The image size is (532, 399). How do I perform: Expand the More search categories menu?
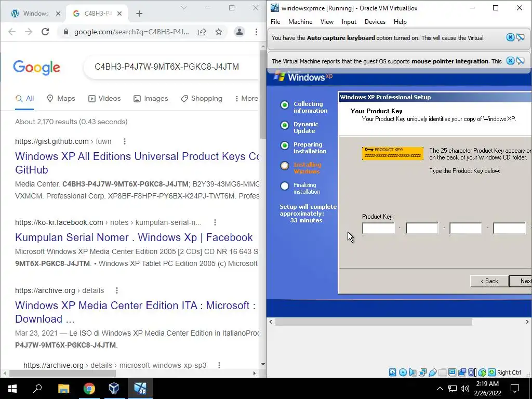(x=247, y=98)
